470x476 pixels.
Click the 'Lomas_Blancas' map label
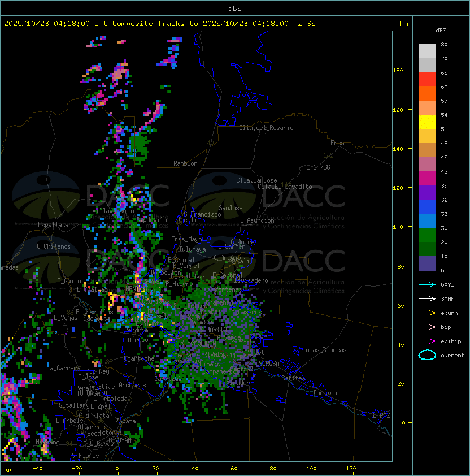pyautogui.click(x=324, y=350)
